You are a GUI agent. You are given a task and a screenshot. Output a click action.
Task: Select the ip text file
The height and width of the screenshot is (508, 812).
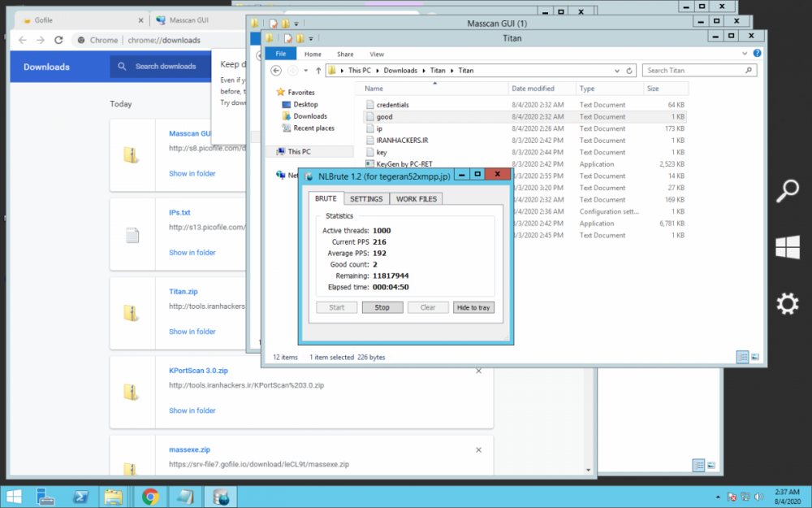[x=378, y=128]
